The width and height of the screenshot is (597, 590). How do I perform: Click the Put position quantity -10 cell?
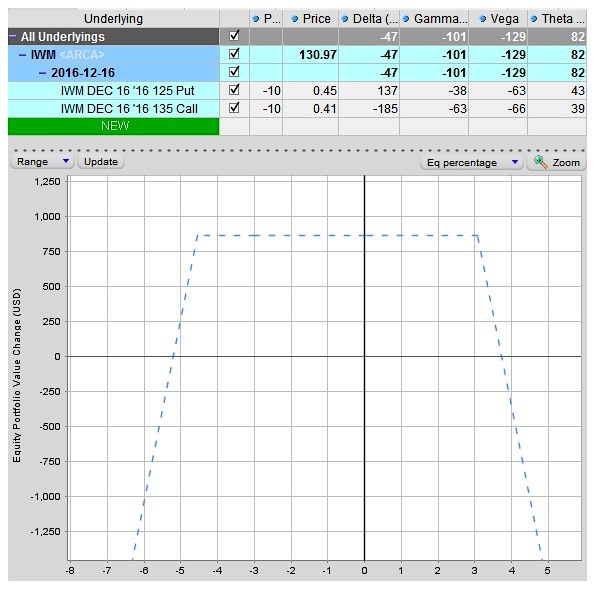[x=266, y=91]
